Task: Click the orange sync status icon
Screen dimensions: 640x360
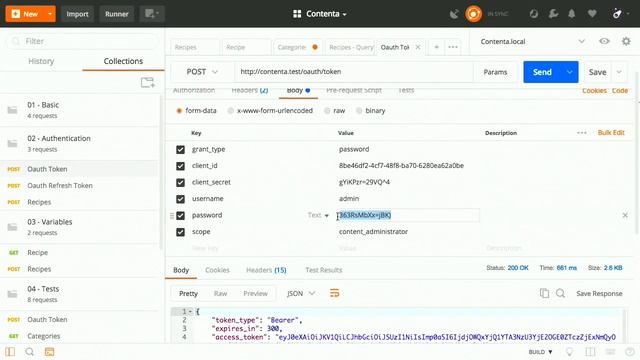Action: (x=473, y=14)
